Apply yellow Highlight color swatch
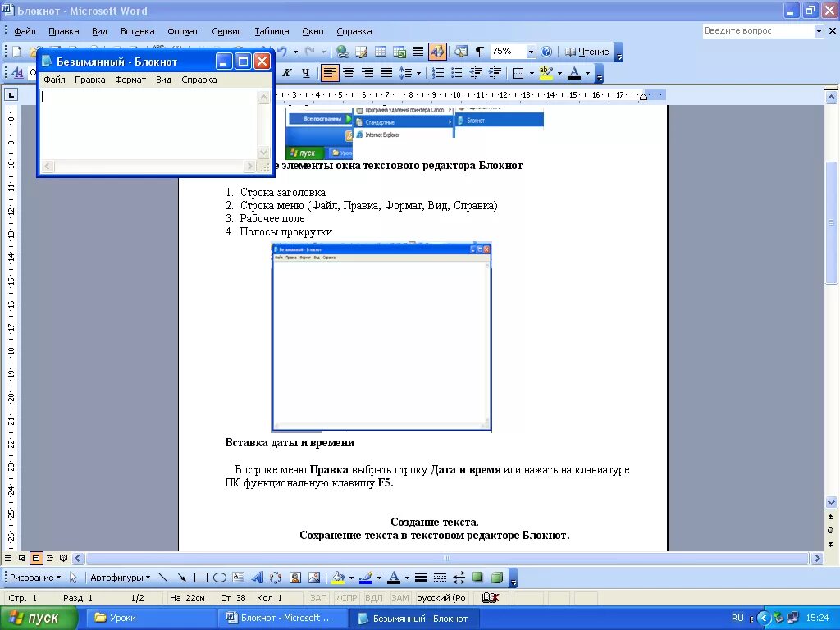840x630 pixels. (546, 73)
